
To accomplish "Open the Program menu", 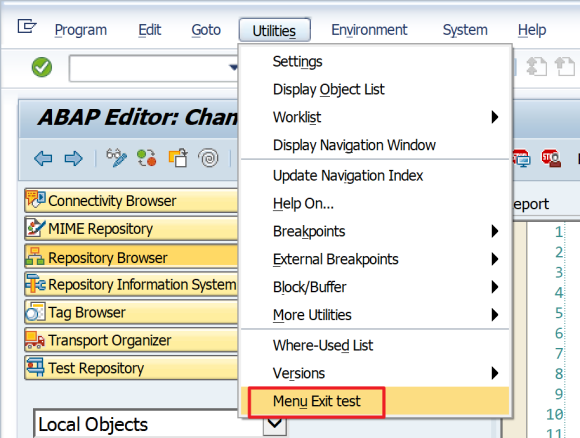I will pyautogui.click(x=81, y=30).
